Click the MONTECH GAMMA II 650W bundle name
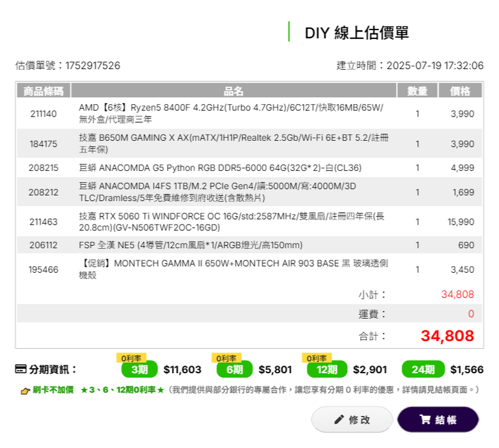The height and width of the screenshot is (448, 499). [234, 269]
